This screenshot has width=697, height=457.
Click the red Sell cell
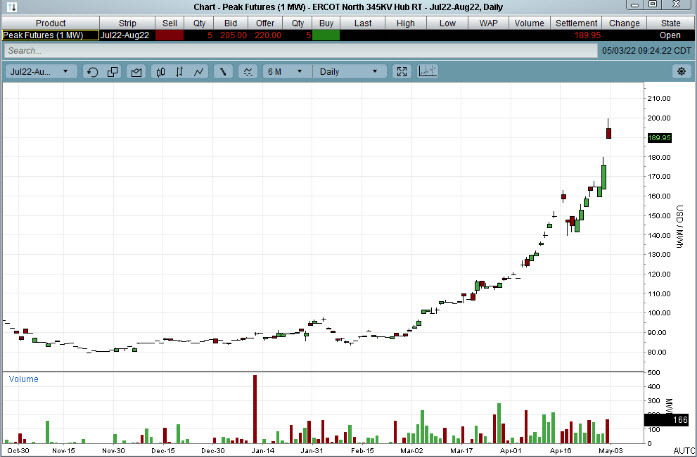tap(170, 35)
